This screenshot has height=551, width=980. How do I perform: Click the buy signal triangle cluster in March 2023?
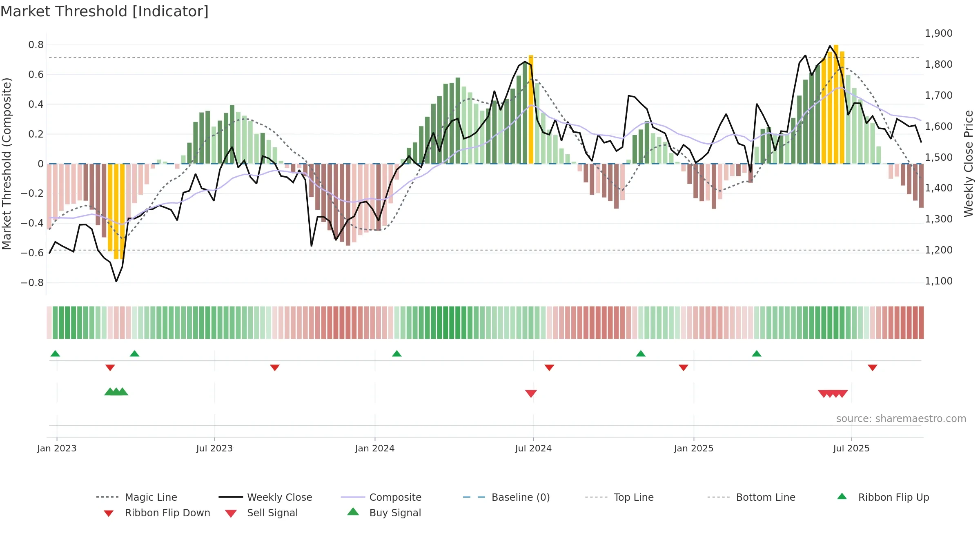tap(116, 391)
